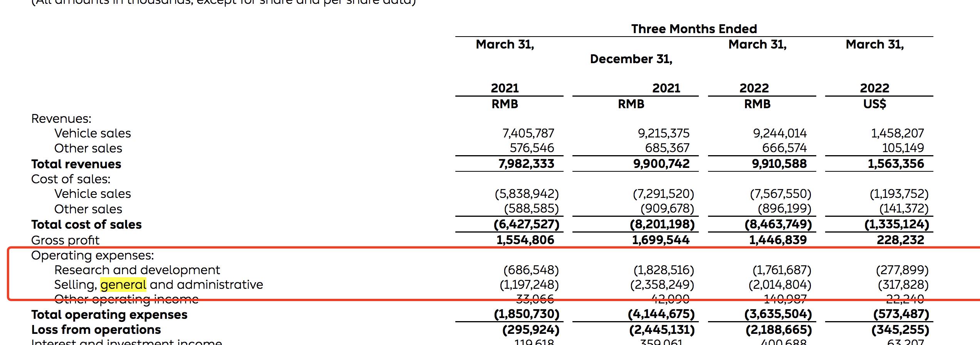980x345 pixels.
Task: Select total cost figure (6,427,527)
Action: (x=527, y=224)
